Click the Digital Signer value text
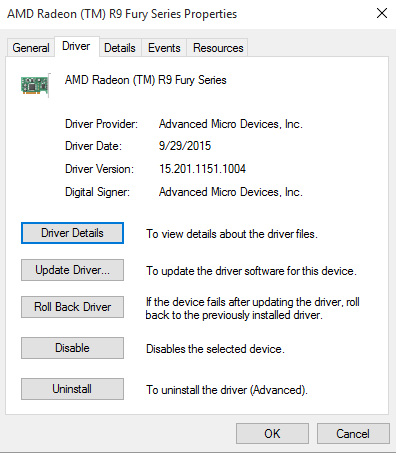The image size is (396, 453). pyautogui.click(x=231, y=192)
